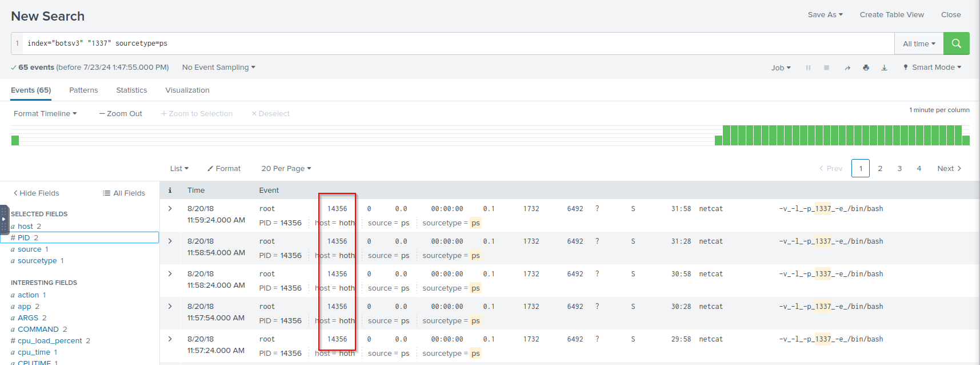Viewport: 980px width, 365px height.
Task: Open All Fields list icon
Action: (x=106, y=193)
